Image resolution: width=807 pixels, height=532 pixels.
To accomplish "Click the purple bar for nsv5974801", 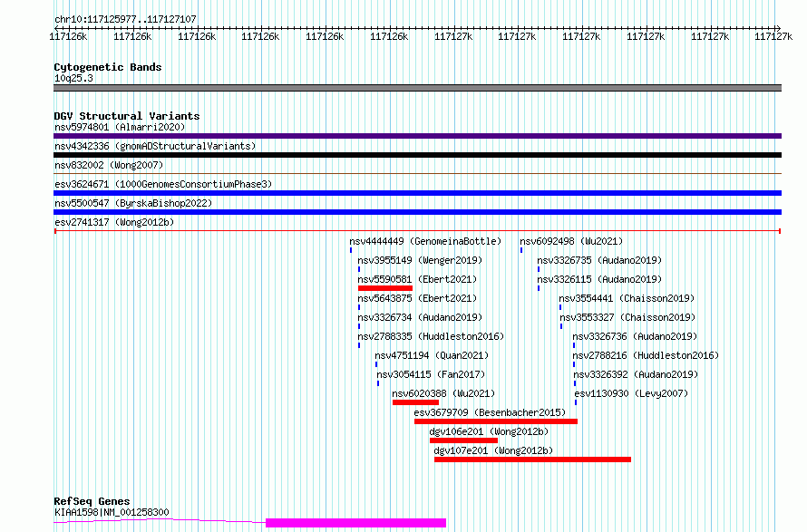I will click(x=417, y=136).
